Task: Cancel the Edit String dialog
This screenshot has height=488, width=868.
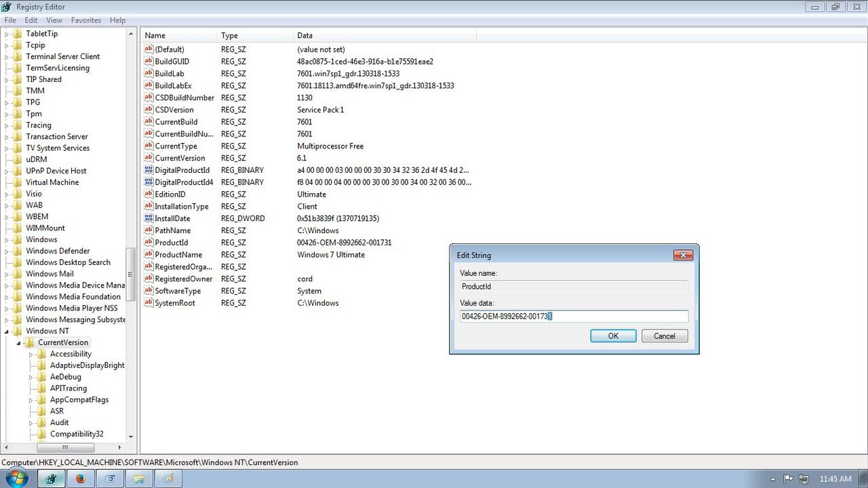Action: click(665, 336)
